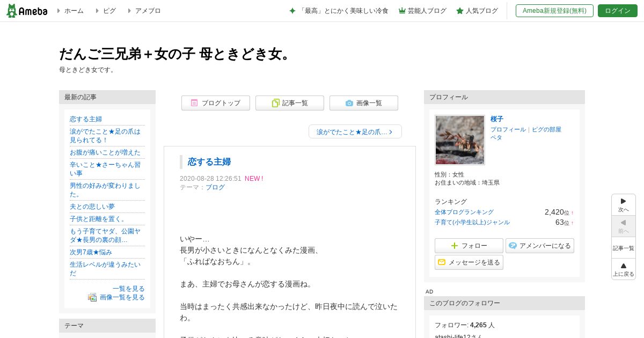Viewport: 644px width, 338px height.
Task: Click the ブログトップ button
Action: [216, 103]
